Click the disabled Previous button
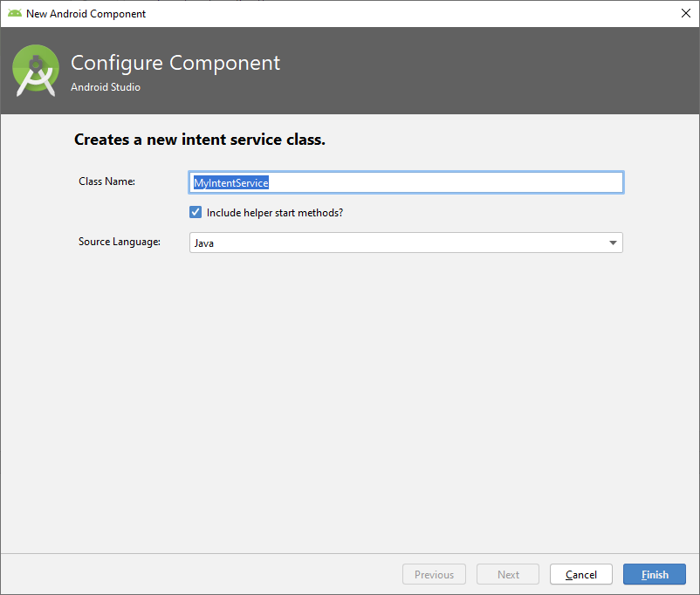Viewport: 700px width, 595px height. pyautogui.click(x=434, y=574)
